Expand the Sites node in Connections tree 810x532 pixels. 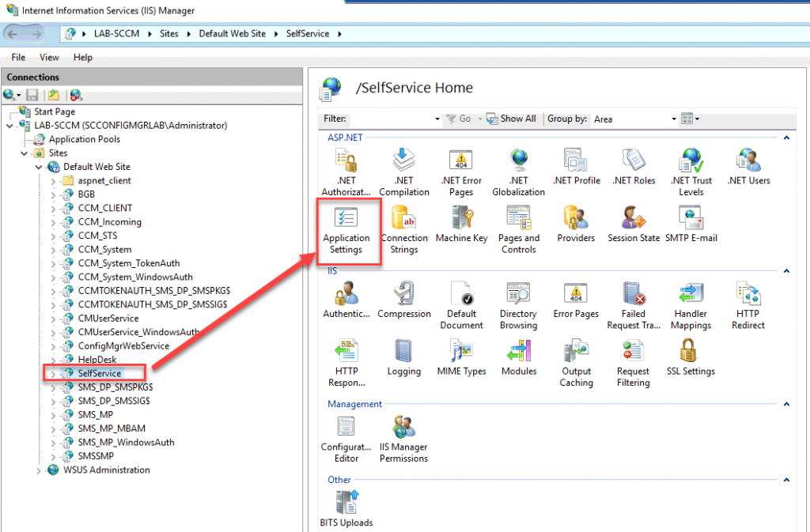[x=24, y=153]
